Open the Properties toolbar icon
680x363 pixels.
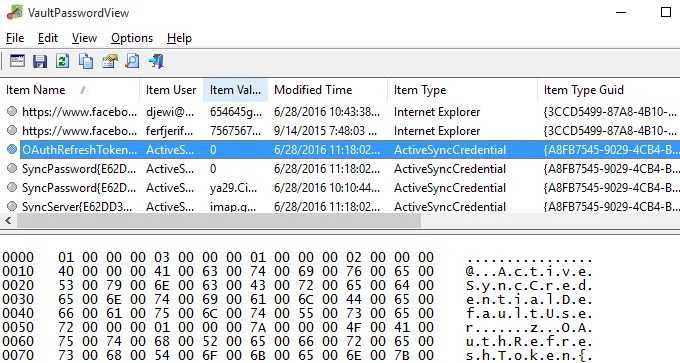[109, 61]
